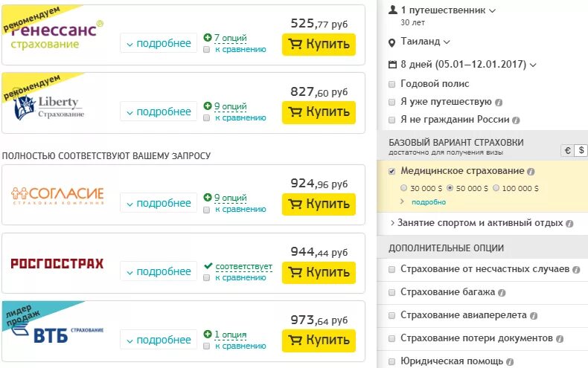Click the dollar currency icon
This screenshot has height=368, width=588.
pyautogui.click(x=581, y=150)
